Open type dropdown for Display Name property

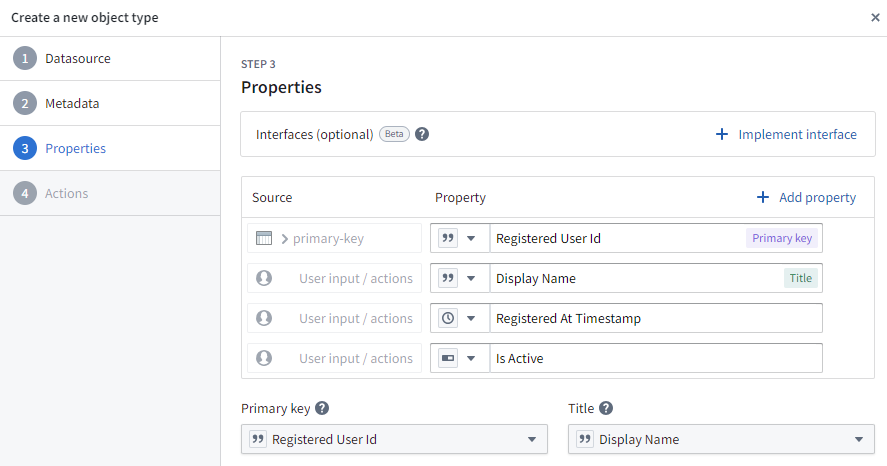460,278
